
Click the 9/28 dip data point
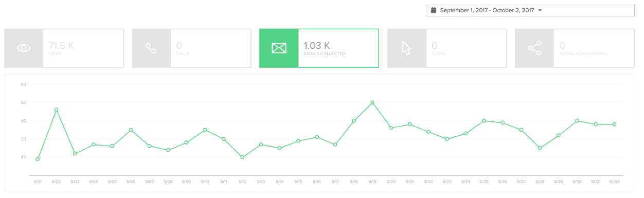[x=540, y=148]
